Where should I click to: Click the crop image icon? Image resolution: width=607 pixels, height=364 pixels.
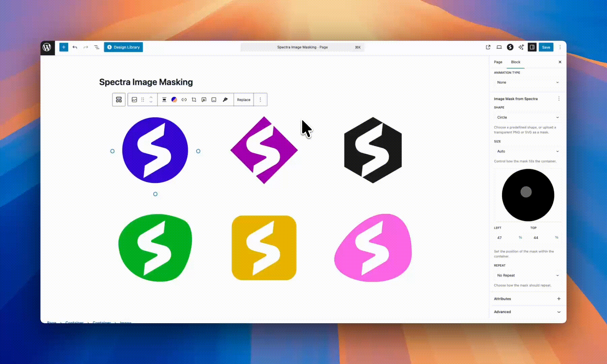point(194,100)
